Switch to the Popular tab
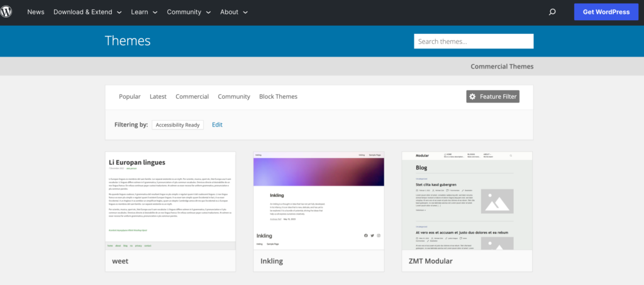The width and height of the screenshot is (644, 285). pos(130,97)
